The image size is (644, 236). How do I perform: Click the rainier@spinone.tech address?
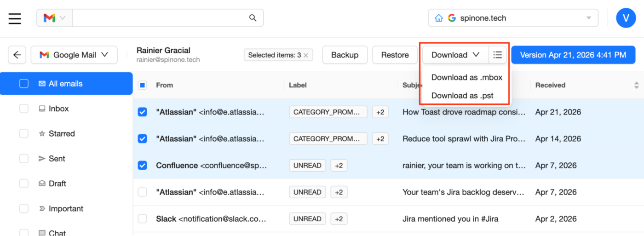tap(168, 60)
